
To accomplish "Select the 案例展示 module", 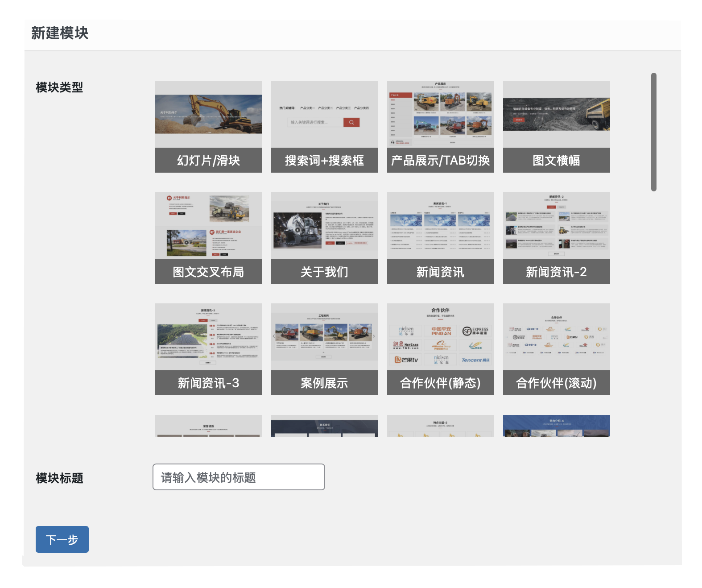I will click(x=324, y=349).
